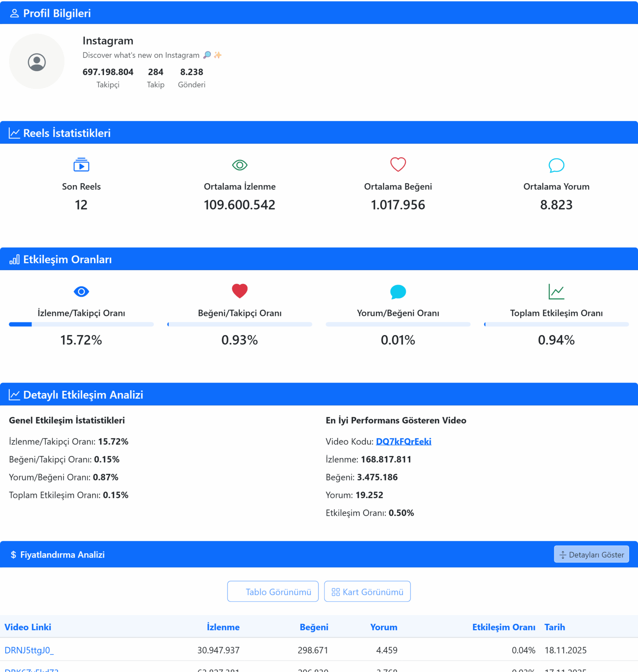This screenshot has width=638, height=672.
Task: Click the İzlenme/Takipçi Oranı progress bar
Action: click(x=81, y=324)
